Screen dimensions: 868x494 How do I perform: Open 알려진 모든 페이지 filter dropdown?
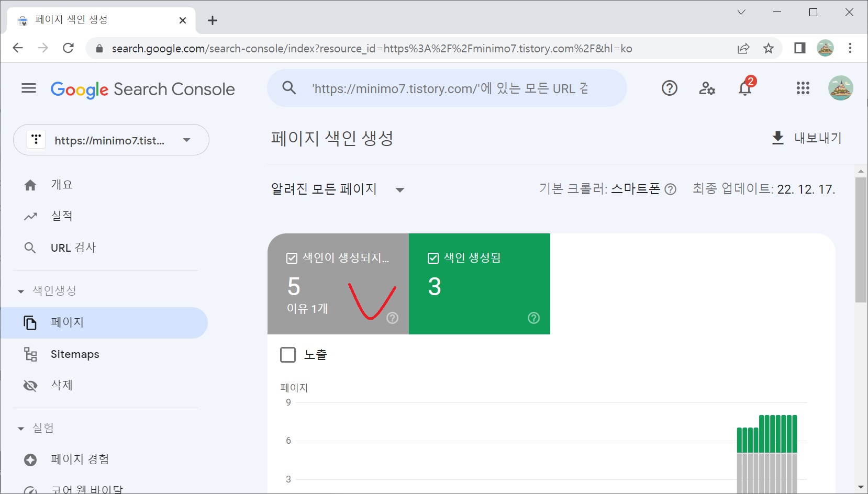pyautogui.click(x=338, y=189)
